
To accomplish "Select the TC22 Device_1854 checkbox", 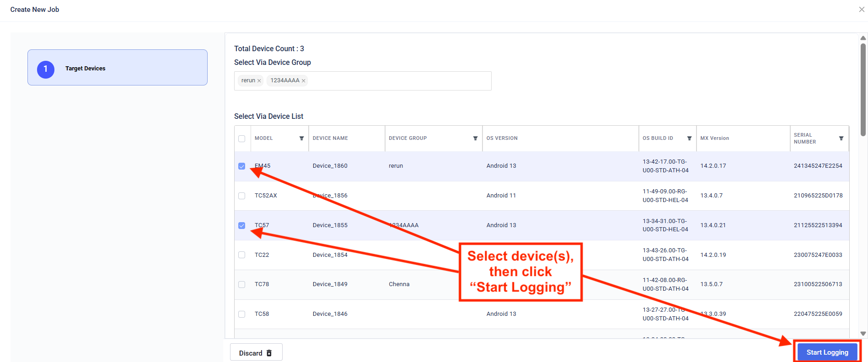I will click(x=242, y=255).
